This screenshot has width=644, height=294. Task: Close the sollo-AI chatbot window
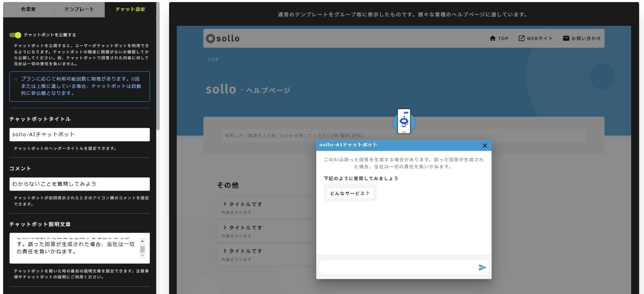pos(485,146)
